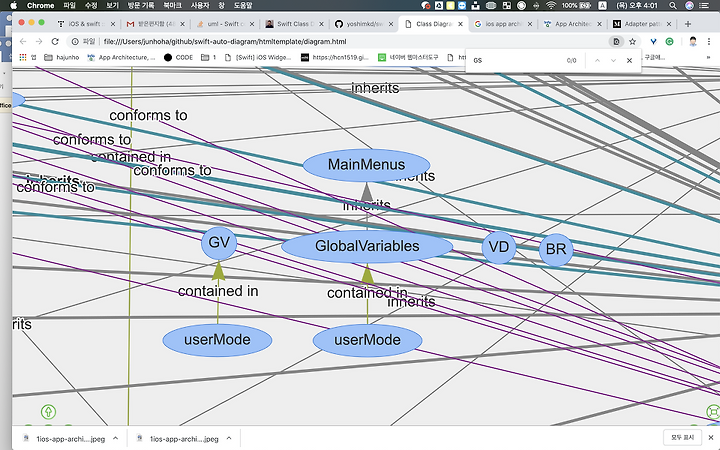Click the green fit-to-screen diagram control
The height and width of the screenshot is (450, 720).
coord(713,411)
